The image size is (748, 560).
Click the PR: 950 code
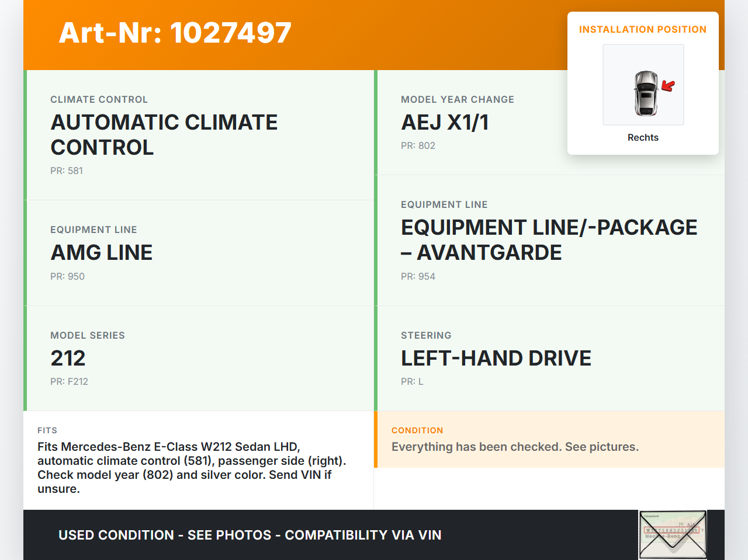67,276
